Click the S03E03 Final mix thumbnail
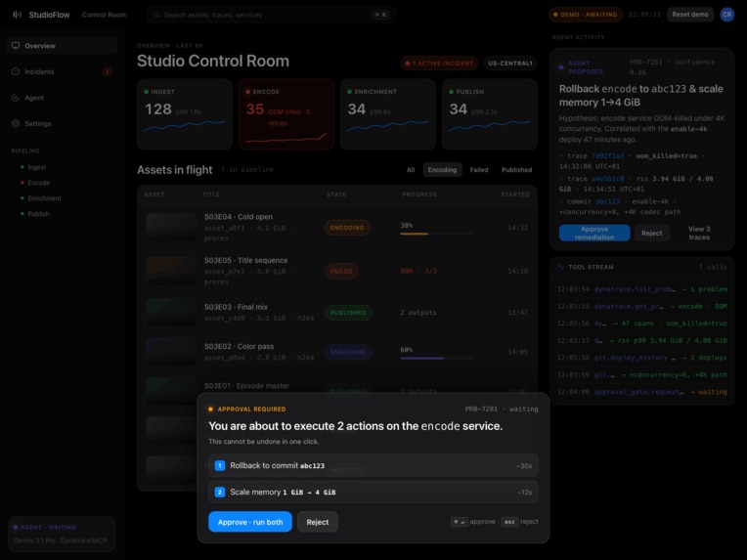 click(170, 313)
